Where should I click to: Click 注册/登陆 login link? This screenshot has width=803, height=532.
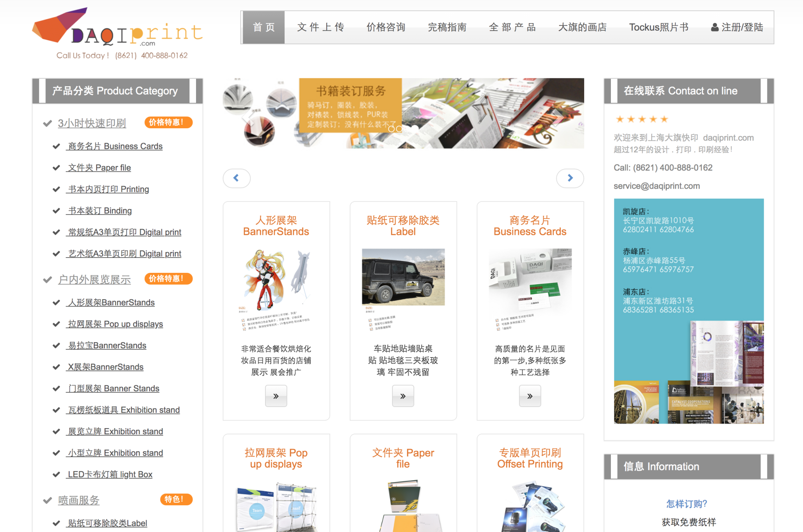pyautogui.click(x=737, y=27)
